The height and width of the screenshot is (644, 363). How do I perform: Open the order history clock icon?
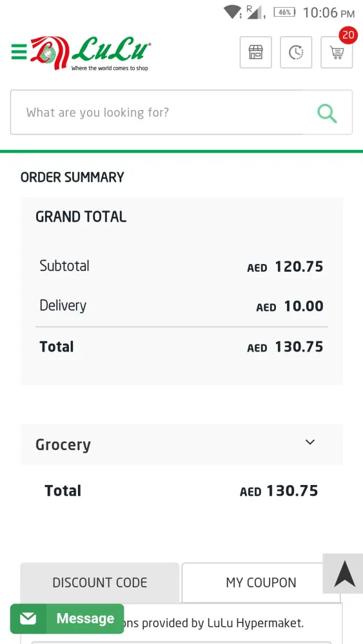296,52
